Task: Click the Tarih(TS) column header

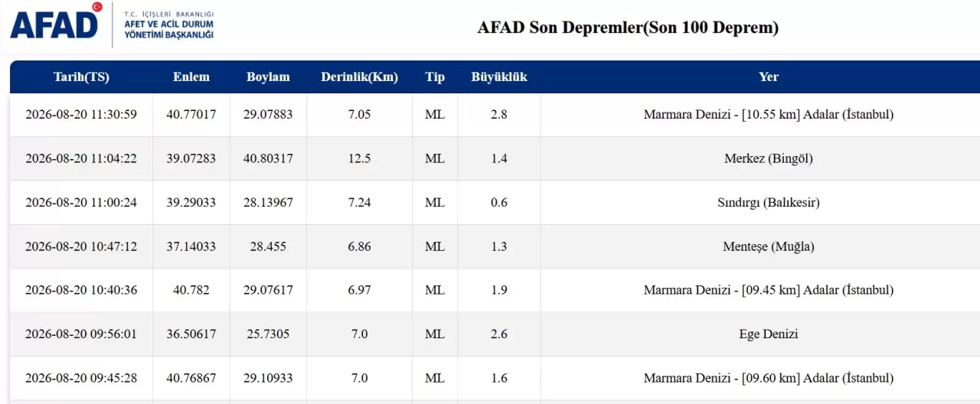Action: coord(81,77)
